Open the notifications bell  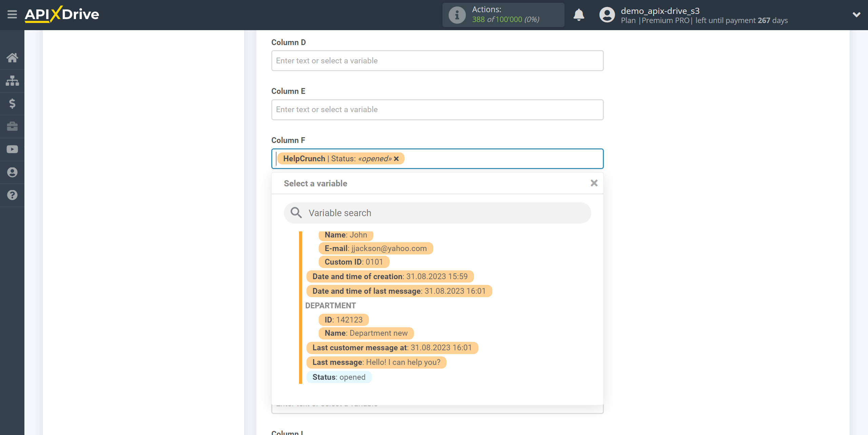click(x=579, y=15)
